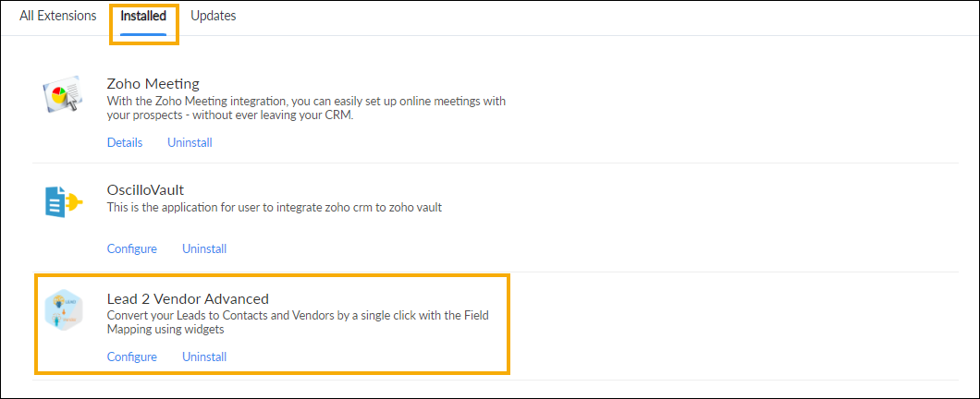Uninstall the Zoho Meeting extension
The width and height of the screenshot is (980, 399).
[190, 142]
